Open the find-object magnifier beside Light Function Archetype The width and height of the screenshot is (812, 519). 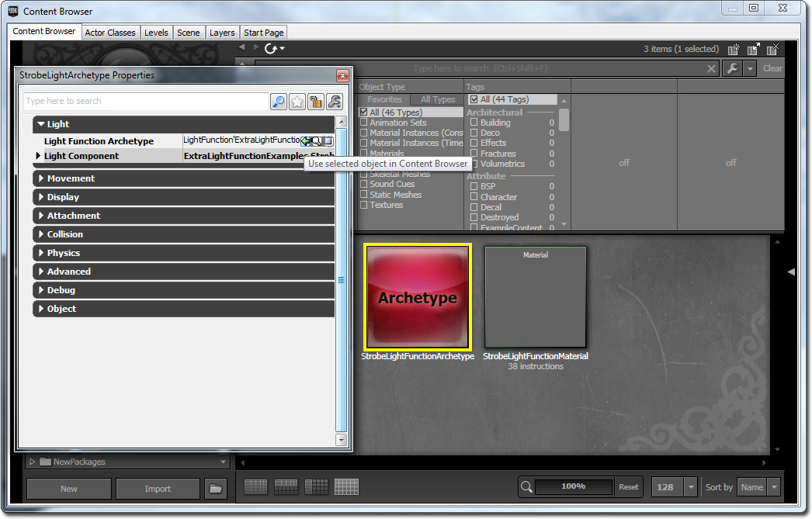[x=318, y=141]
